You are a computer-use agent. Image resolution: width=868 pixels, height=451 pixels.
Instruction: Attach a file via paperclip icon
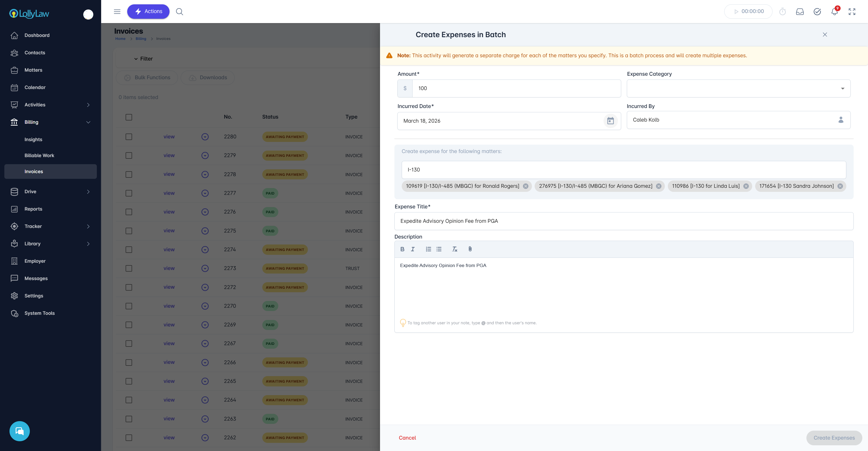(x=470, y=249)
